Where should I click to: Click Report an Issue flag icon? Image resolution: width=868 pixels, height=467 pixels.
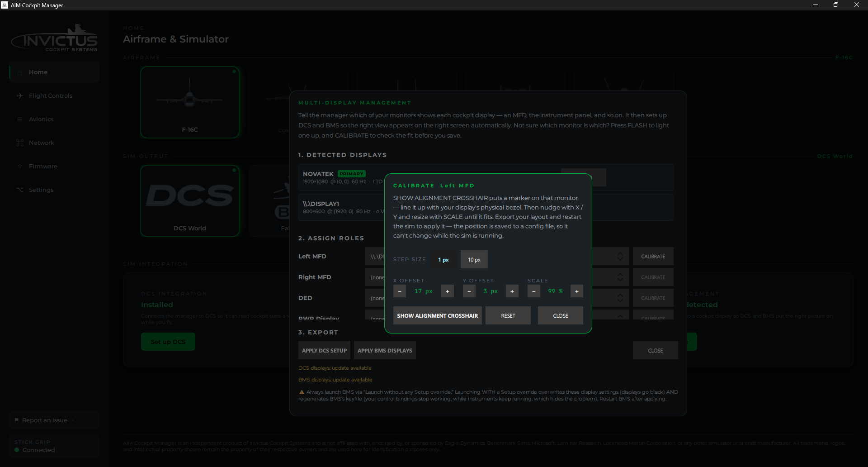[x=17, y=420]
